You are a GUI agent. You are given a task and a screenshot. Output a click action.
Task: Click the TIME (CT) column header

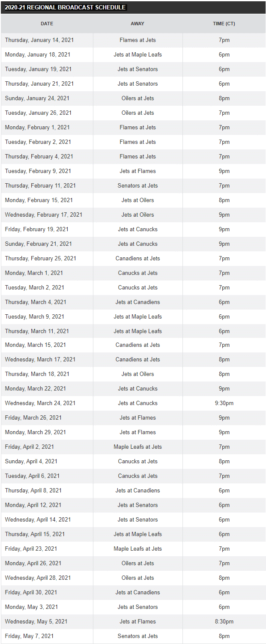pos(224,24)
